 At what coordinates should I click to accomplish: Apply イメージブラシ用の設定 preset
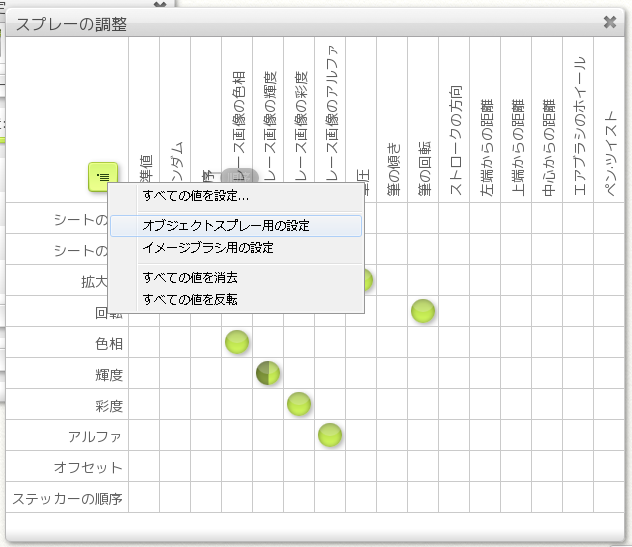(208, 247)
